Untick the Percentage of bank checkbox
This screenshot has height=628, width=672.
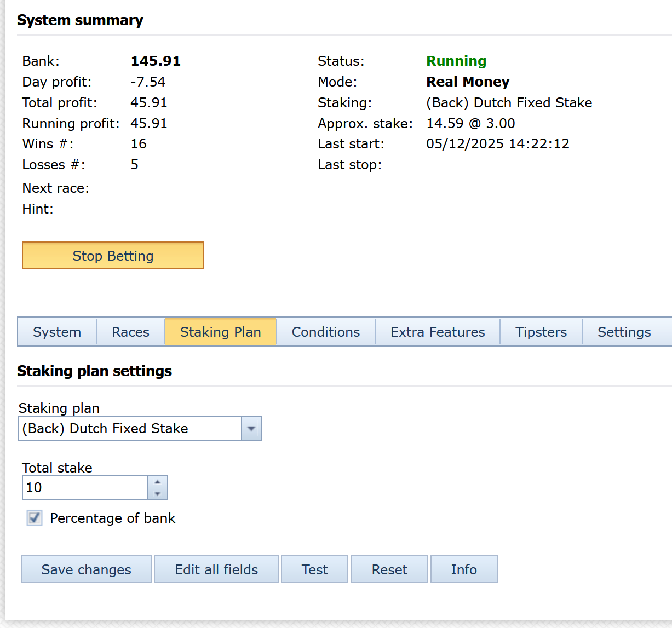click(x=35, y=518)
